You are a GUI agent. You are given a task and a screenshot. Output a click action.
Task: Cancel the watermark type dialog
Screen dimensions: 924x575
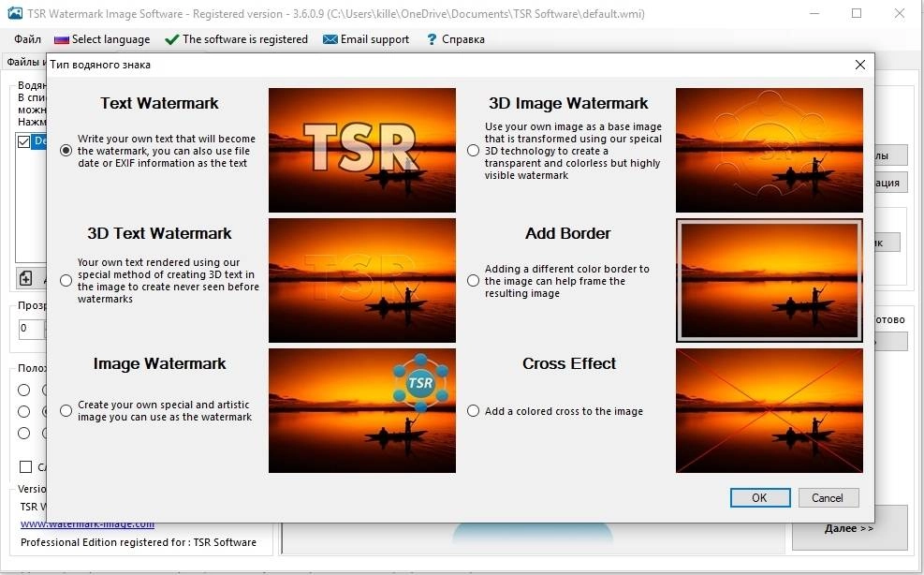tap(828, 498)
